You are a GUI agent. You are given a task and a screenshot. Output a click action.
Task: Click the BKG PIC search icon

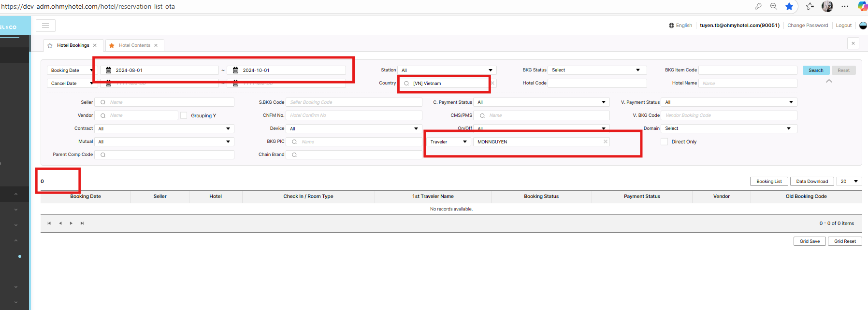tap(294, 142)
